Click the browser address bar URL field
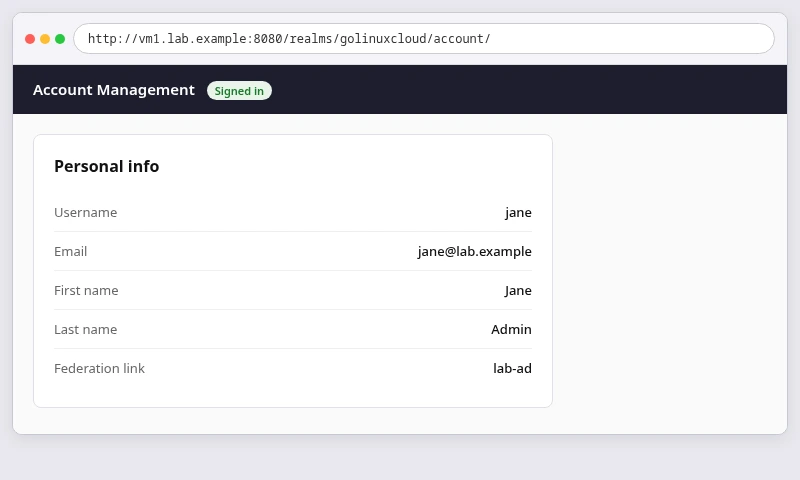The height and width of the screenshot is (480, 800). (423, 39)
